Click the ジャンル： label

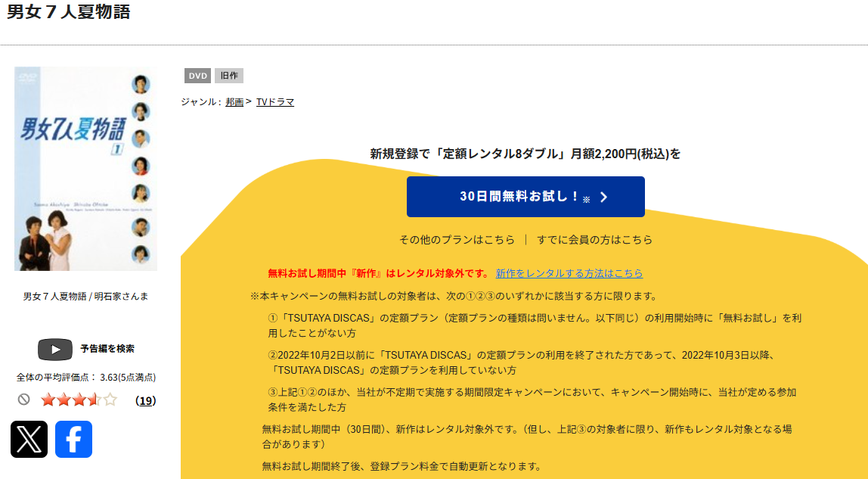pyautogui.click(x=201, y=102)
